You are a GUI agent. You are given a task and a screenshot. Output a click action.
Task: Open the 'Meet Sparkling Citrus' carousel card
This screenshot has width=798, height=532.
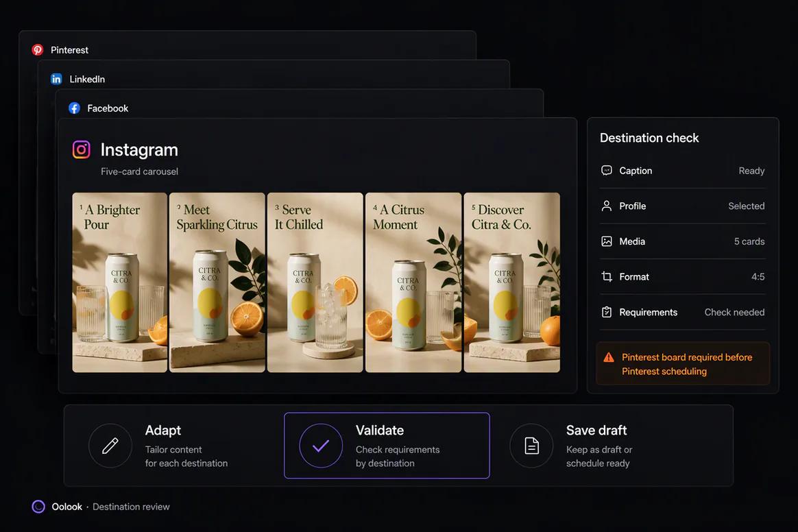tap(217, 282)
